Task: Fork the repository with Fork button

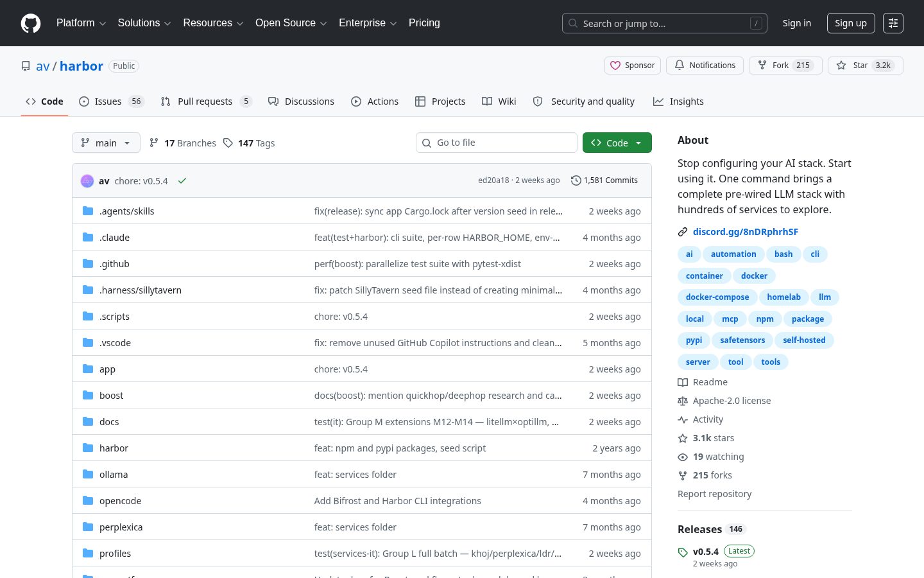Action: click(x=785, y=66)
